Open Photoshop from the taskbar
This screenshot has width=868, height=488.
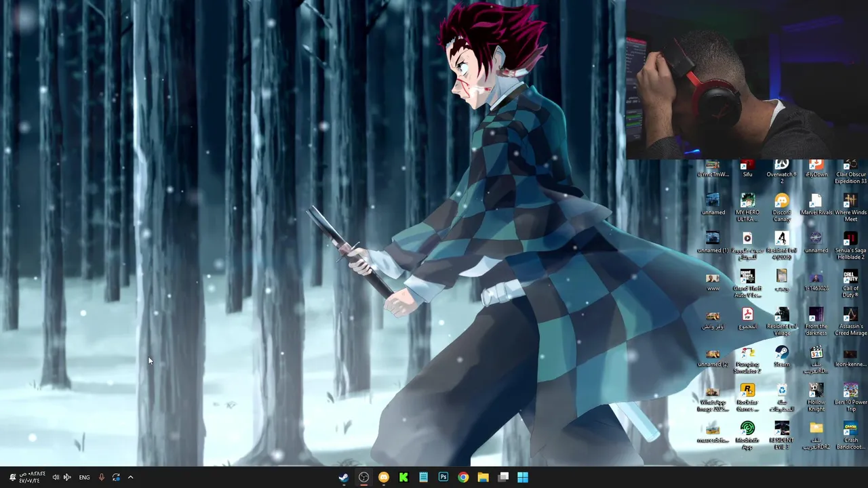pyautogui.click(x=443, y=477)
